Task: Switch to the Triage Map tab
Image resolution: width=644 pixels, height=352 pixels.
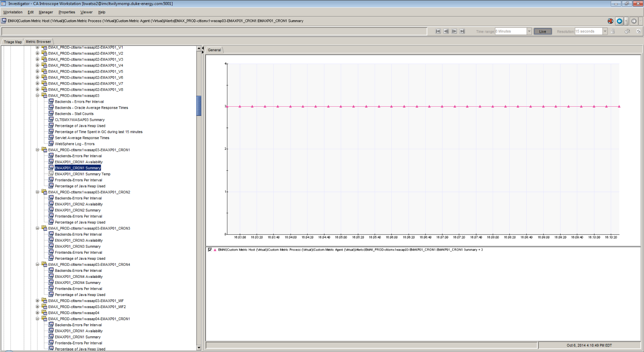Action: (13, 42)
